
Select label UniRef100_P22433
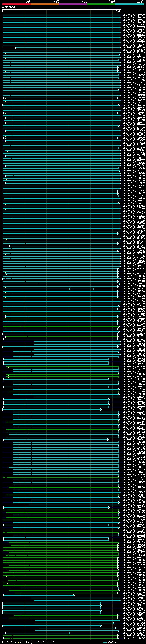tap(134, 238)
